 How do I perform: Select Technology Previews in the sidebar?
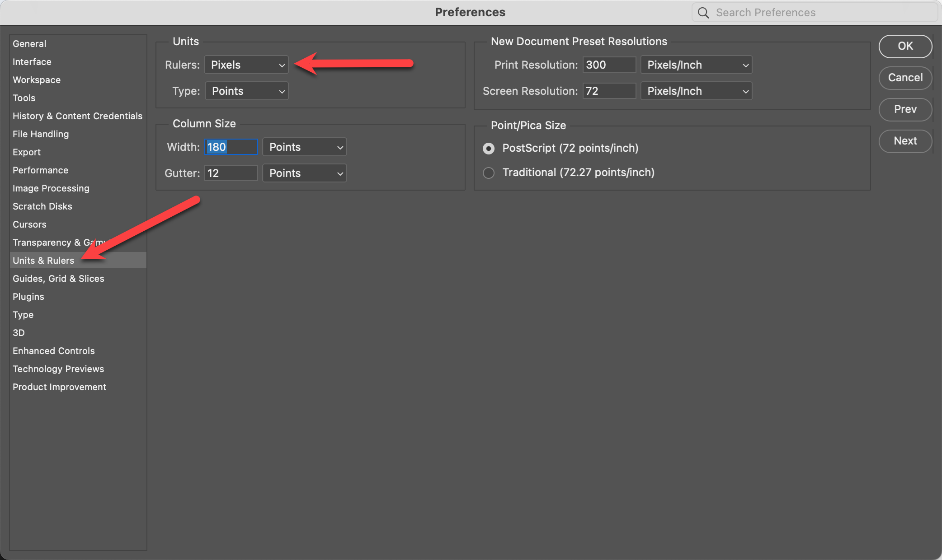click(58, 369)
